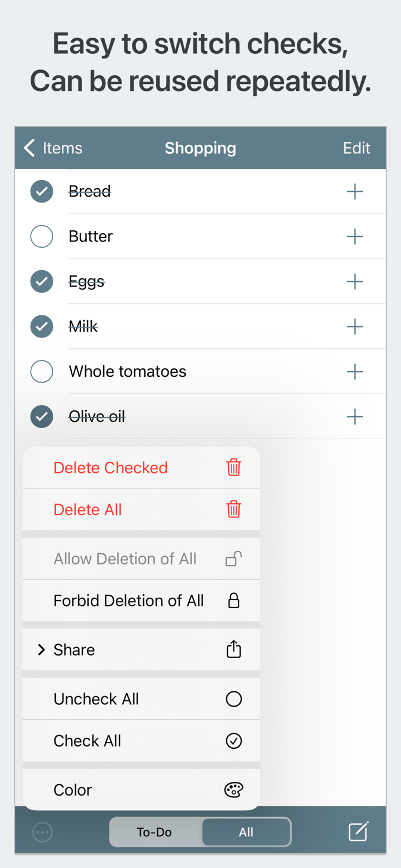The height and width of the screenshot is (868, 401).
Task: Toggle the Whole tomatoes check circle
Action: pos(41,372)
